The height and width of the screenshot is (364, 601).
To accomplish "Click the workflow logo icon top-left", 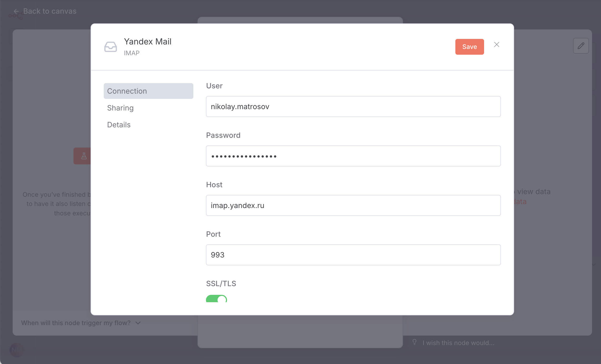I will point(16,16).
